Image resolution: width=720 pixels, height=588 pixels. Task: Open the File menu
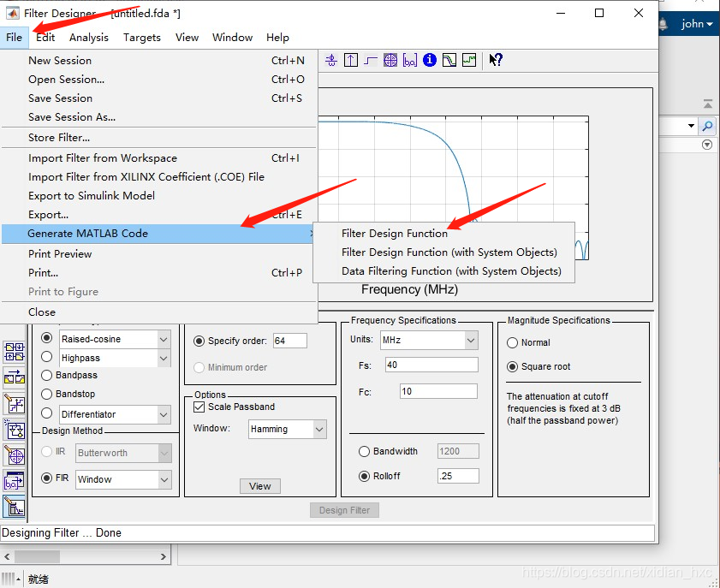[x=15, y=37]
